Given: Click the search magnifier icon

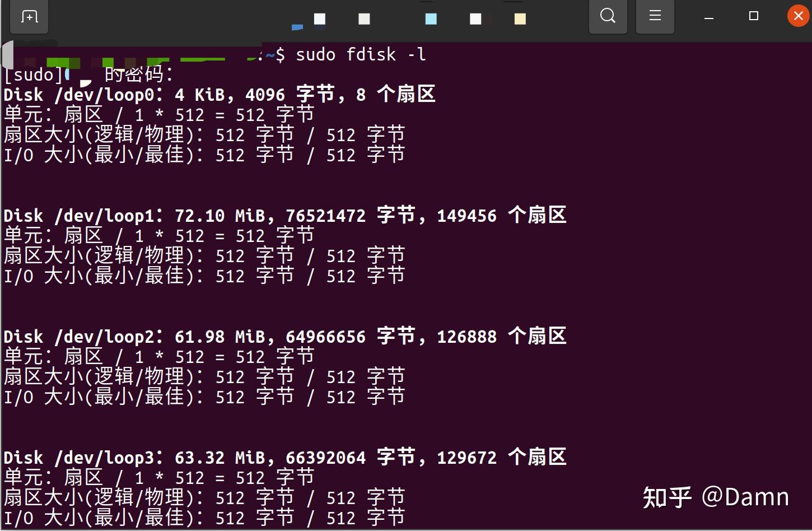Looking at the screenshot, I should coord(608,16).
